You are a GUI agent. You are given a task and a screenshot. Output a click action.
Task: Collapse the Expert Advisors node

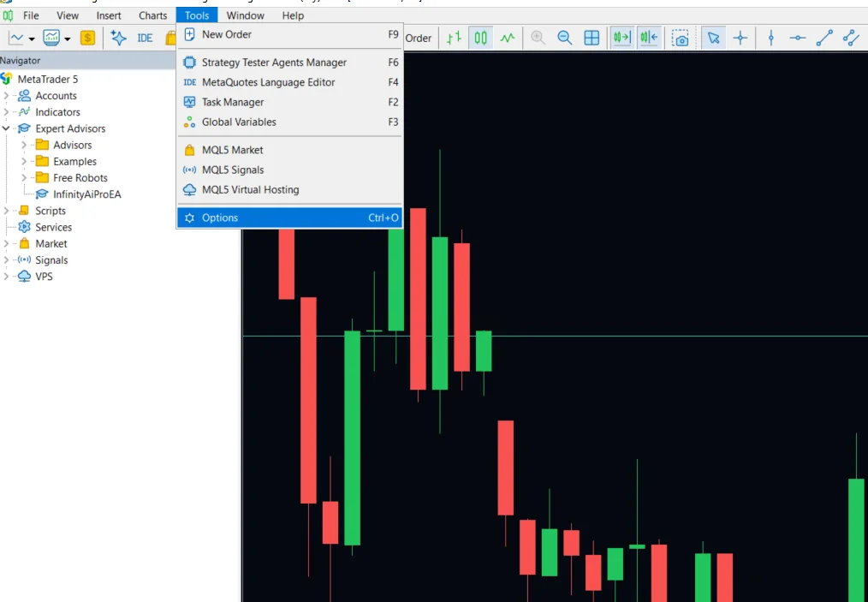6,128
